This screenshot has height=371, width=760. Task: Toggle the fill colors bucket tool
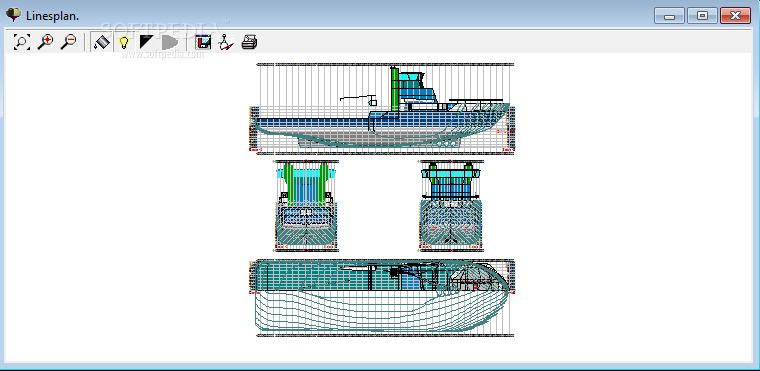pos(101,42)
